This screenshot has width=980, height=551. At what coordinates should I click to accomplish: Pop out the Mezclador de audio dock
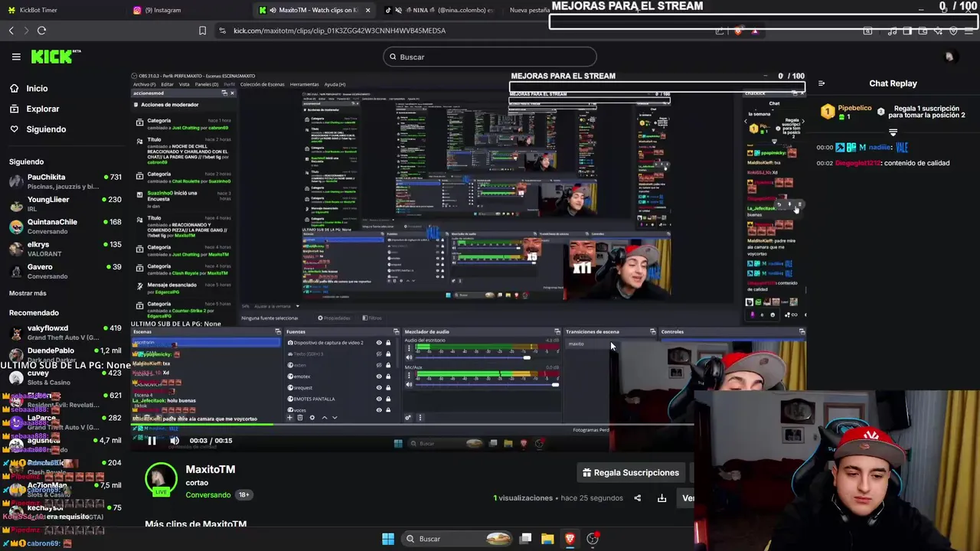(557, 331)
